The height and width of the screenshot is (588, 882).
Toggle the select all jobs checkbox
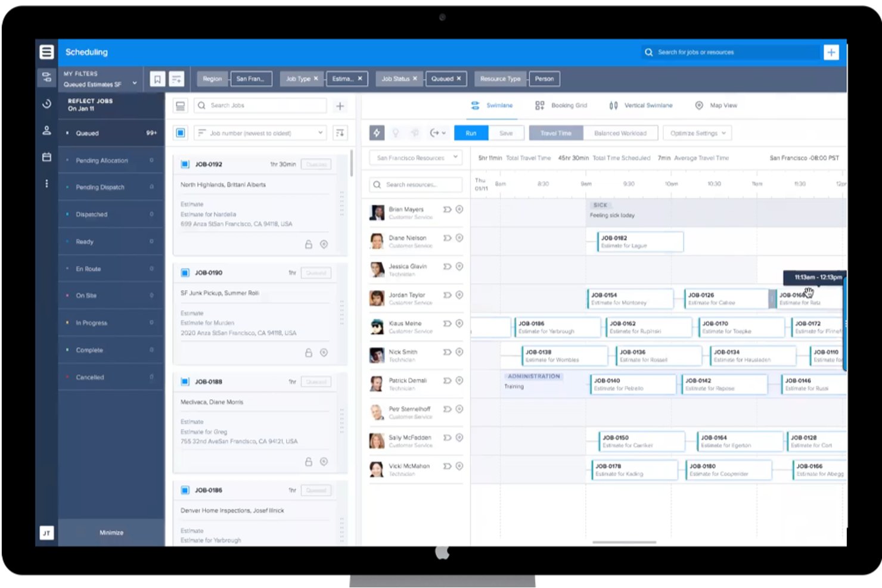pos(181,133)
